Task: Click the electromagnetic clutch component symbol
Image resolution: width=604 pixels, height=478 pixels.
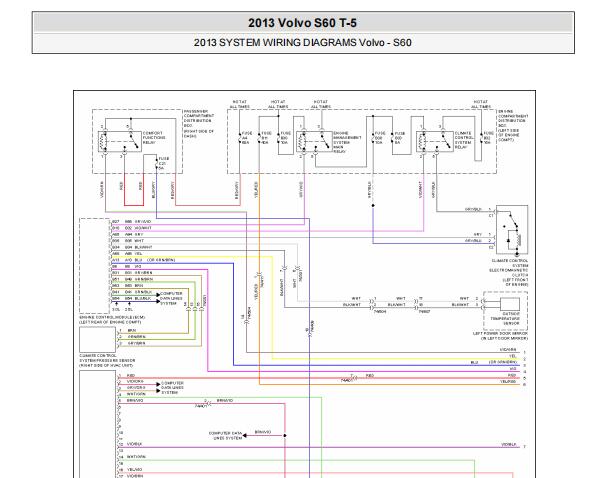Action: 512,230
